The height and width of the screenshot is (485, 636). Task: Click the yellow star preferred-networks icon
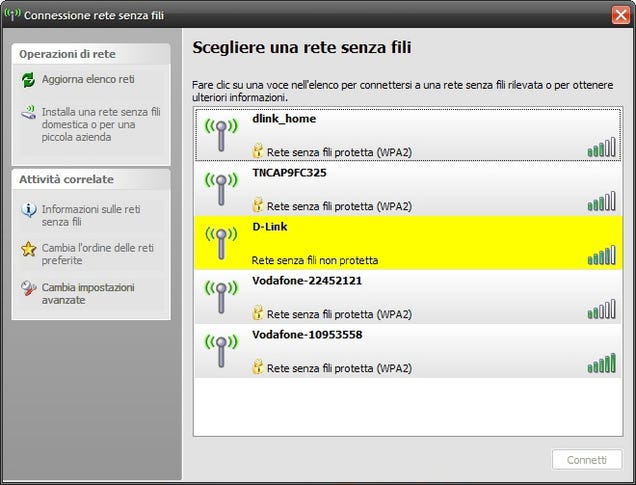pos(28,249)
